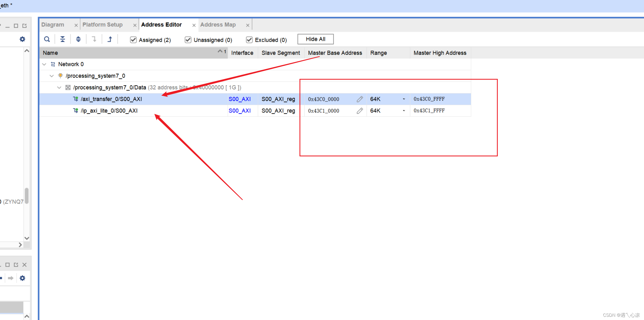Click the axi_transfer_0 slave interface icon

point(76,99)
